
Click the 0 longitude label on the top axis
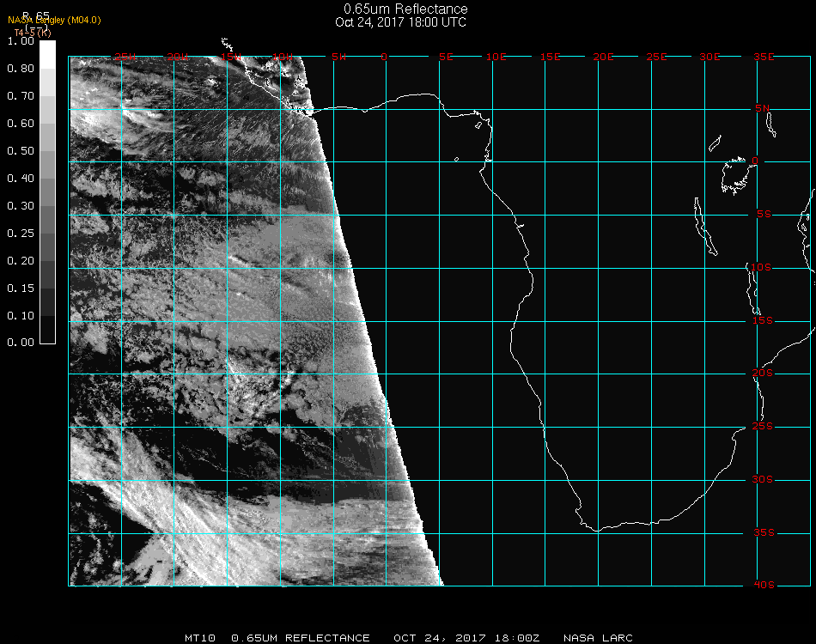[384, 57]
